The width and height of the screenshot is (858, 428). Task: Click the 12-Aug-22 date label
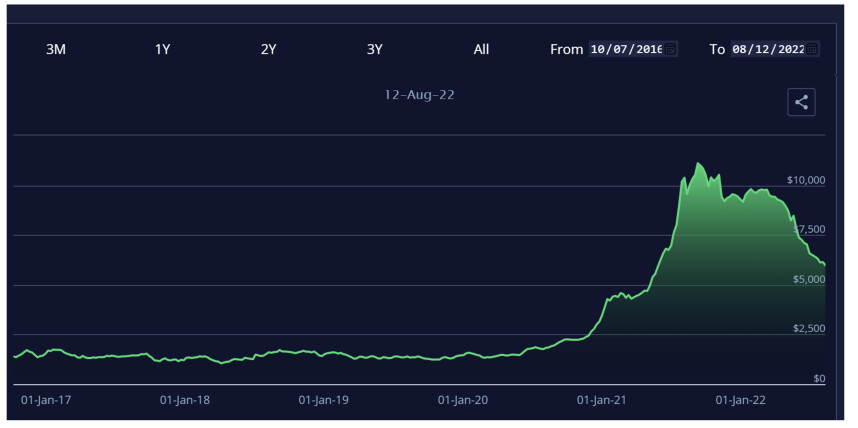420,95
